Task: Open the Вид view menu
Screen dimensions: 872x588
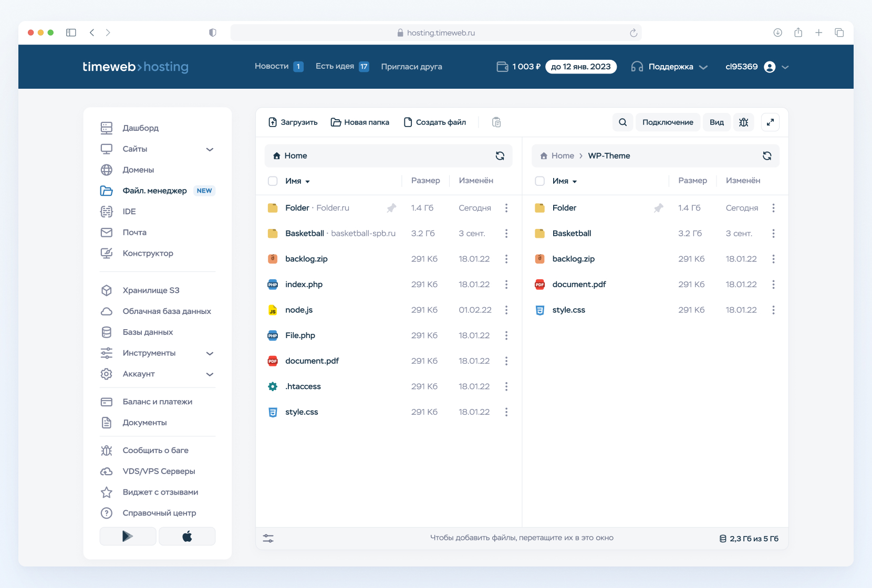Action: click(x=717, y=122)
